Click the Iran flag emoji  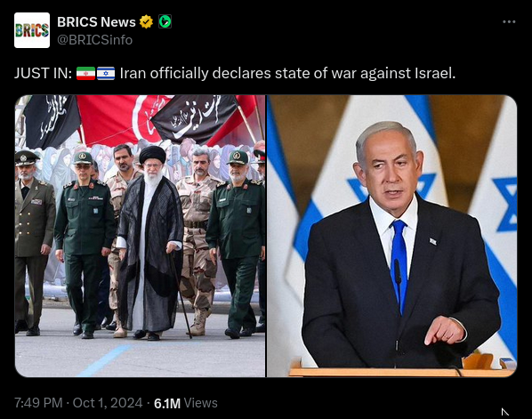[x=85, y=73]
